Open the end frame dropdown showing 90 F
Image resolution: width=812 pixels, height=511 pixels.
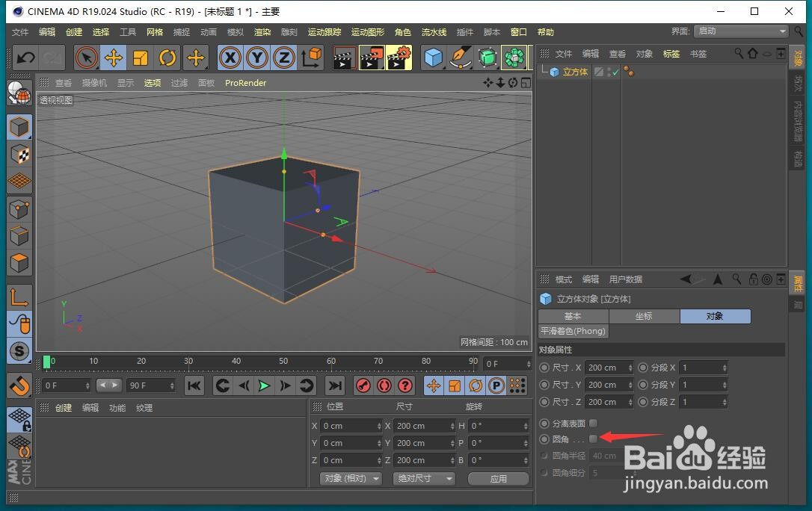pos(150,385)
